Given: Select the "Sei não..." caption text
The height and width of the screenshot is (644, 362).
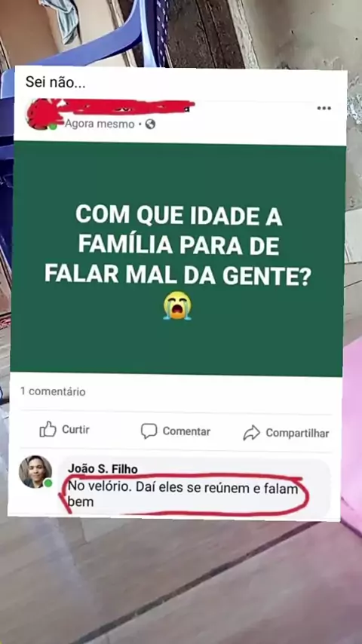Looking at the screenshot, I should (x=56, y=82).
